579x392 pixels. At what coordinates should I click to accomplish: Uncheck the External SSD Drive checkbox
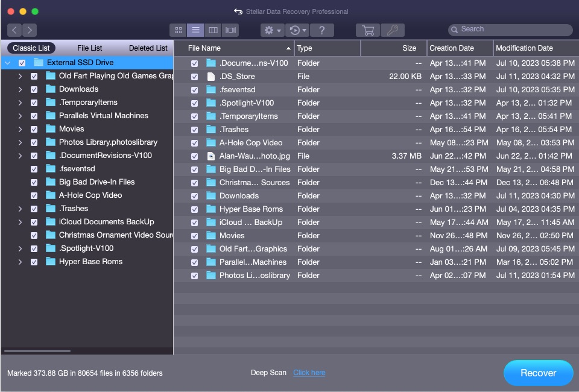pyautogui.click(x=22, y=63)
